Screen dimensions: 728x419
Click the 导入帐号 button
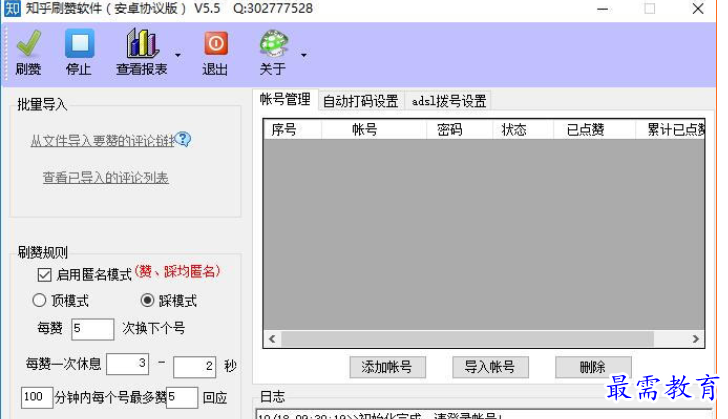[x=490, y=367]
